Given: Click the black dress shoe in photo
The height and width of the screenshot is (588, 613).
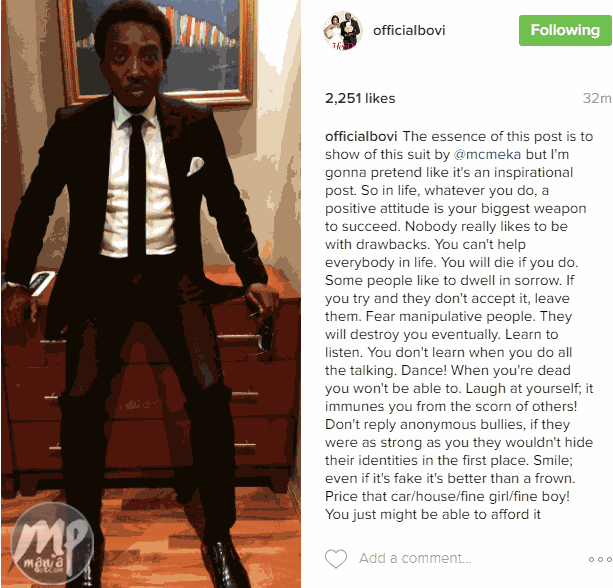Looking at the screenshot, I should pos(226,564).
